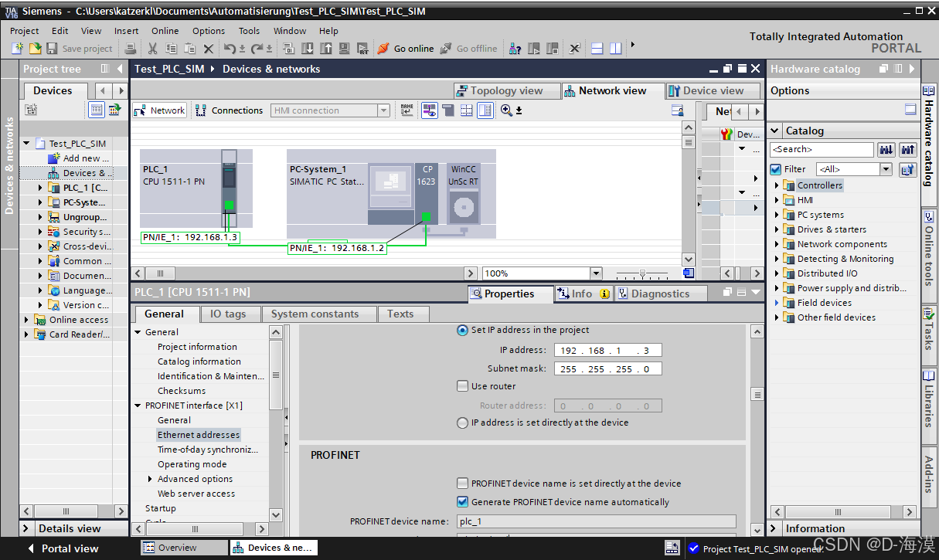Enable Filter checkbox in hardware catalog
939x560 pixels.
pyautogui.click(x=776, y=169)
